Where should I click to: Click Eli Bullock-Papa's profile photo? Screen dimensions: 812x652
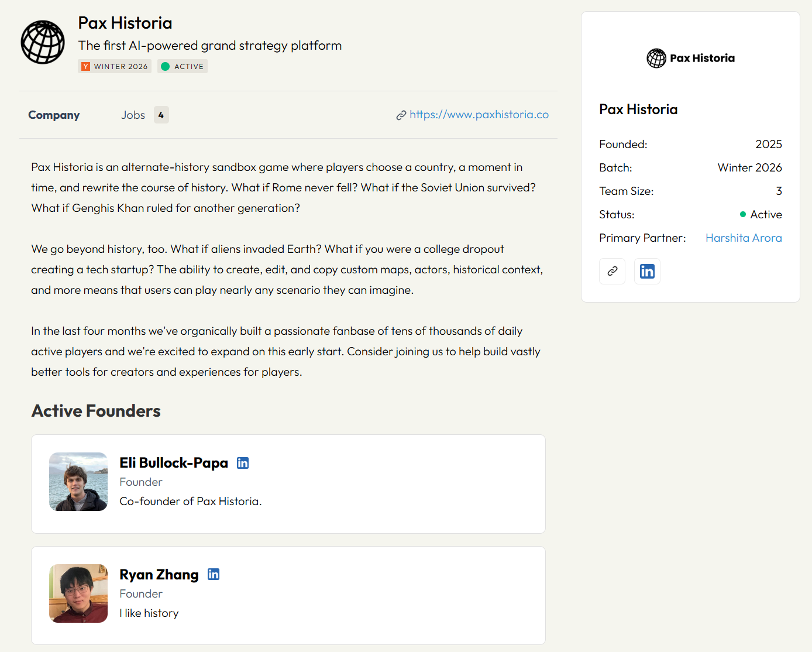tap(78, 482)
